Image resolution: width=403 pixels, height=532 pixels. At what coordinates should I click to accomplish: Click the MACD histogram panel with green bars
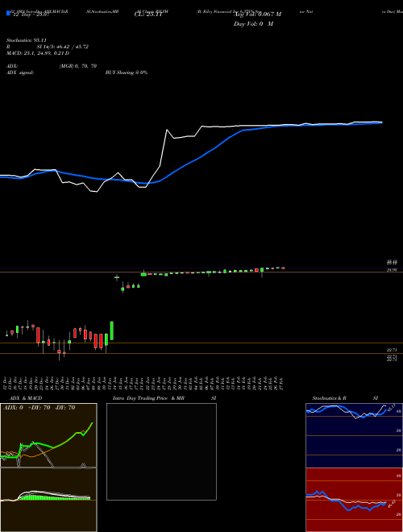(x=48, y=500)
